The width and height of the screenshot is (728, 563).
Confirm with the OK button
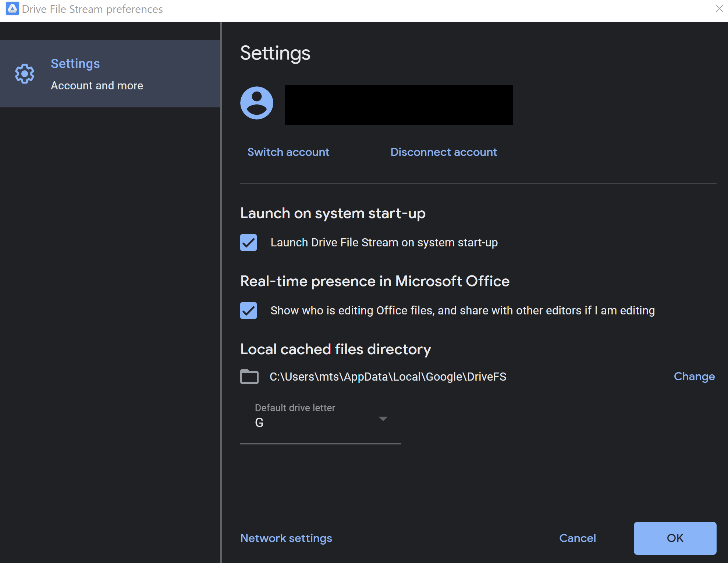tap(675, 538)
